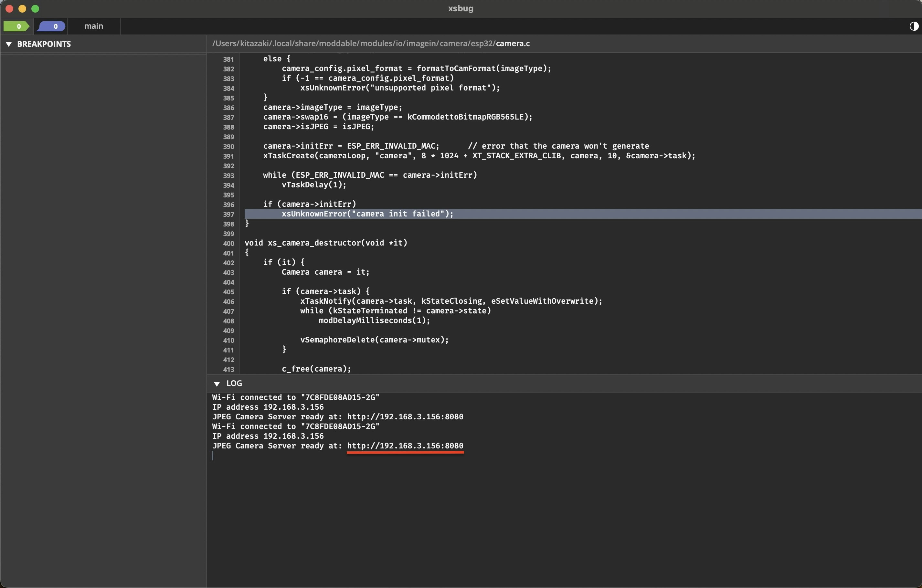Screen dimensions: 922x588
Task: Toggle the dark/light appearance icon
Action: click(914, 26)
